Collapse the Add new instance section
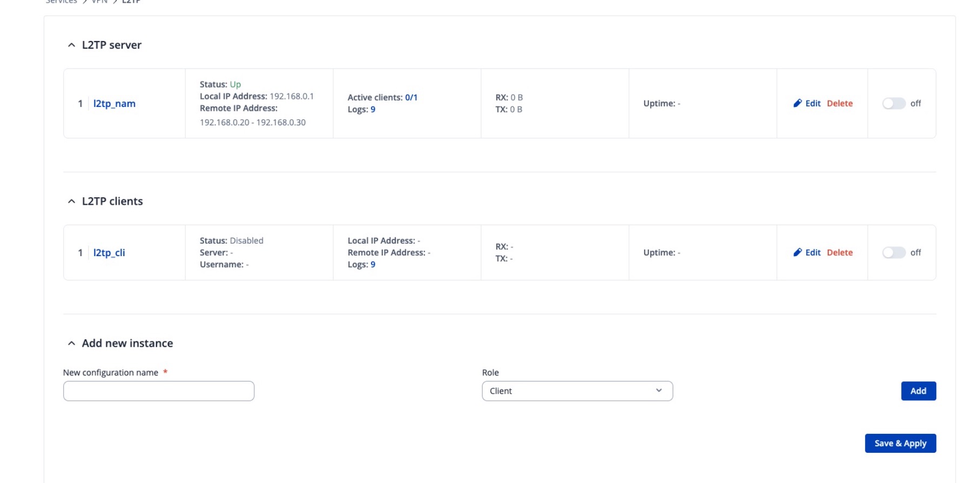This screenshot has height=483, width=980. pyautogui.click(x=71, y=344)
